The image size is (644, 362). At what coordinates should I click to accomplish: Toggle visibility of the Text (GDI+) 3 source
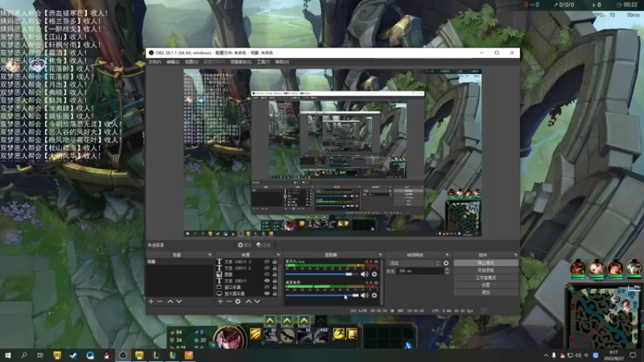click(x=267, y=261)
